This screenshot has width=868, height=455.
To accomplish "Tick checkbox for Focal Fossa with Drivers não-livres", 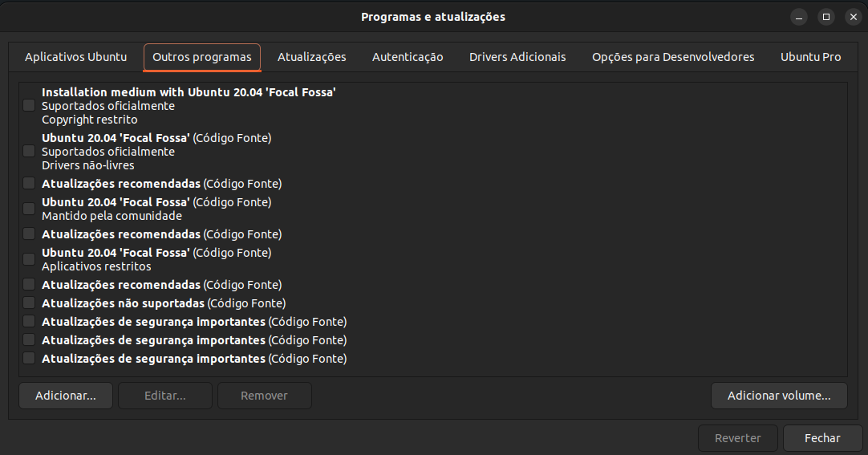I will coord(29,151).
